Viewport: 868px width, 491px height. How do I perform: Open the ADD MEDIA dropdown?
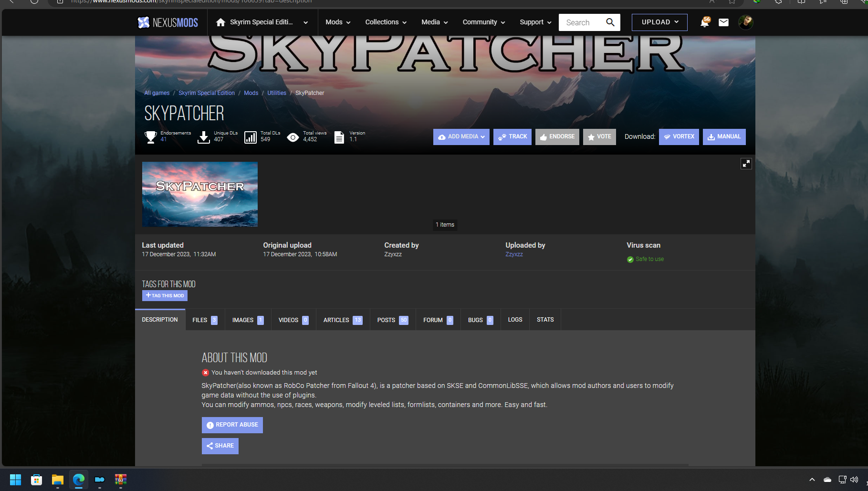(x=461, y=137)
